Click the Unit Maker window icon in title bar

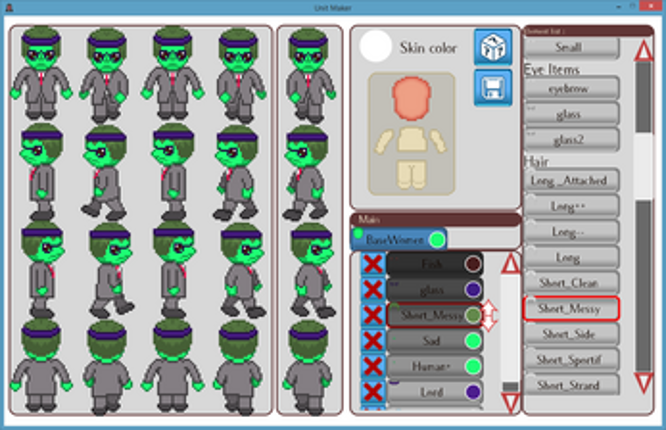[8, 7]
